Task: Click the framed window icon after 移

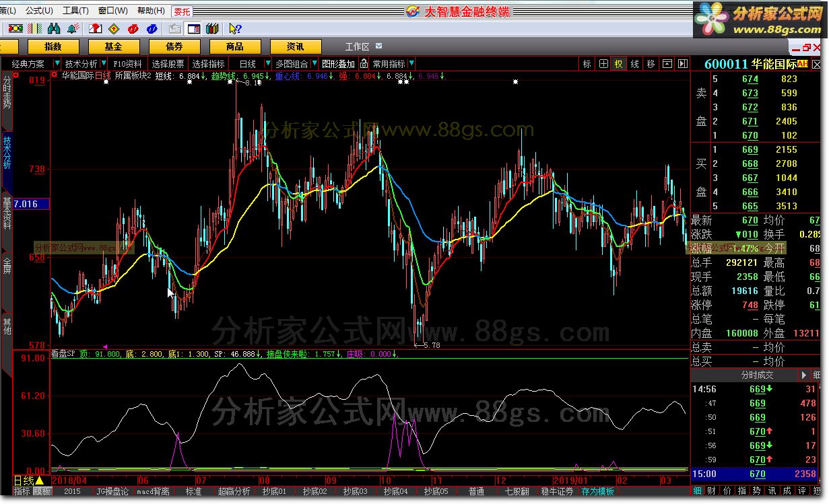Action: point(667,64)
